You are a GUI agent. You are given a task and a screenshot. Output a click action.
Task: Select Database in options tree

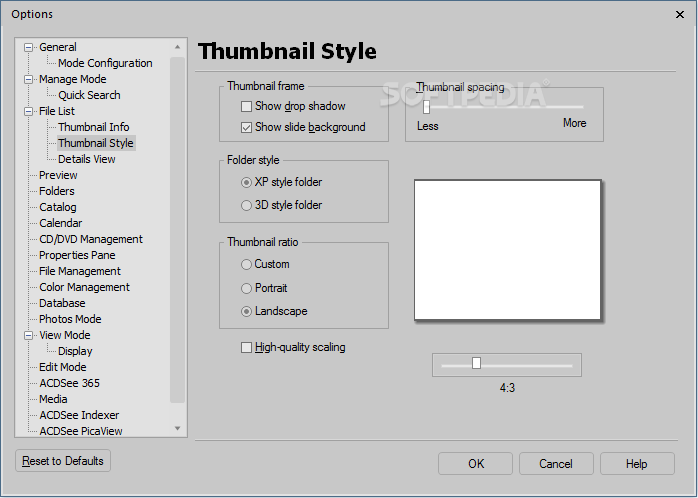[x=62, y=304]
